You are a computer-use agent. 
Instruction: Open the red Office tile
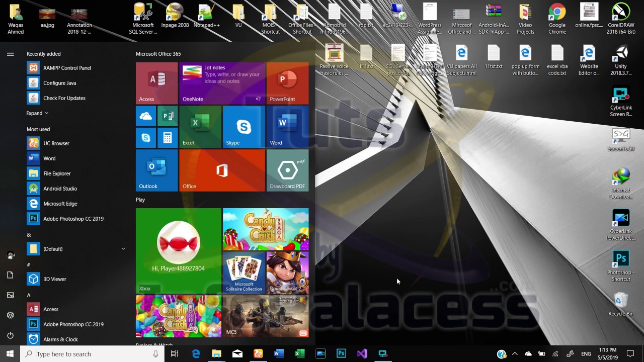(222, 170)
